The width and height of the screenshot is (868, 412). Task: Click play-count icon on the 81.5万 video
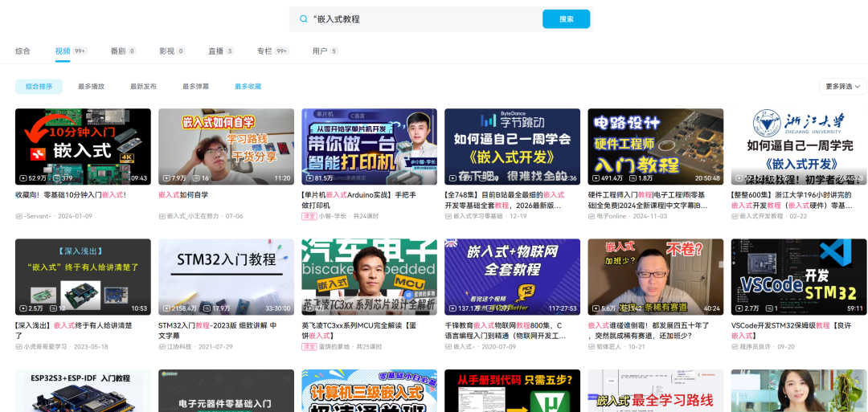309,178
